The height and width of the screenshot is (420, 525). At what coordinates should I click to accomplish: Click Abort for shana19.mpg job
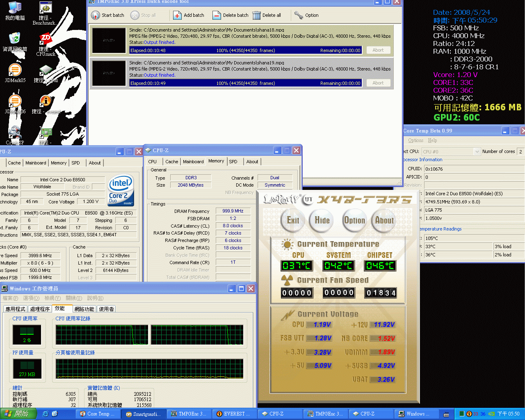click(x=378, y=83)
